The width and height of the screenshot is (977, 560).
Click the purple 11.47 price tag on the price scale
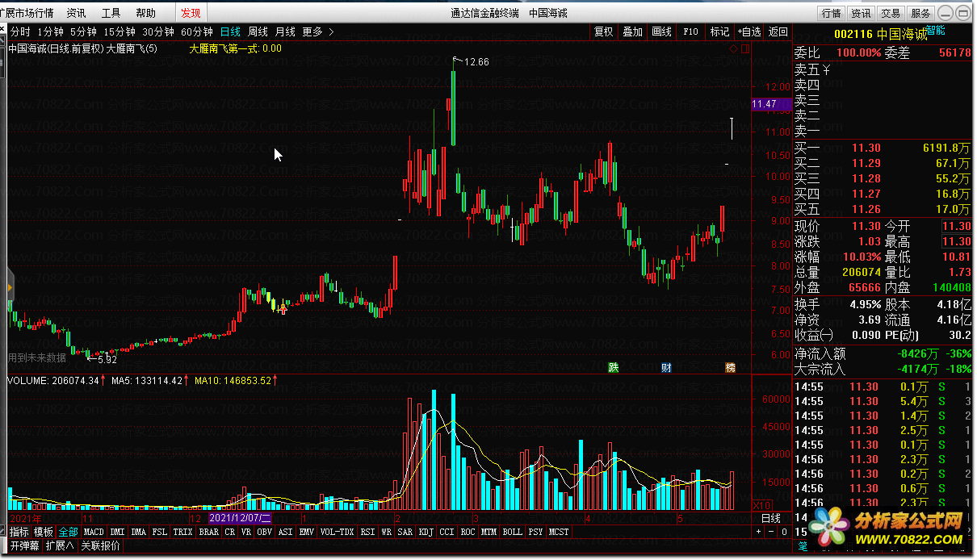coord(770,104)
